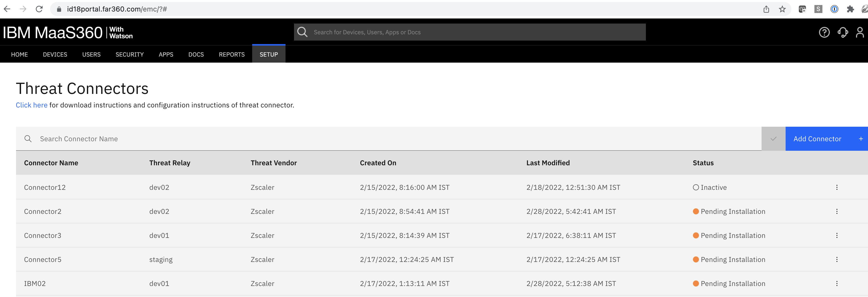868x297 pixels.
Task: Sort by Status column header
Action: (703, 163)
